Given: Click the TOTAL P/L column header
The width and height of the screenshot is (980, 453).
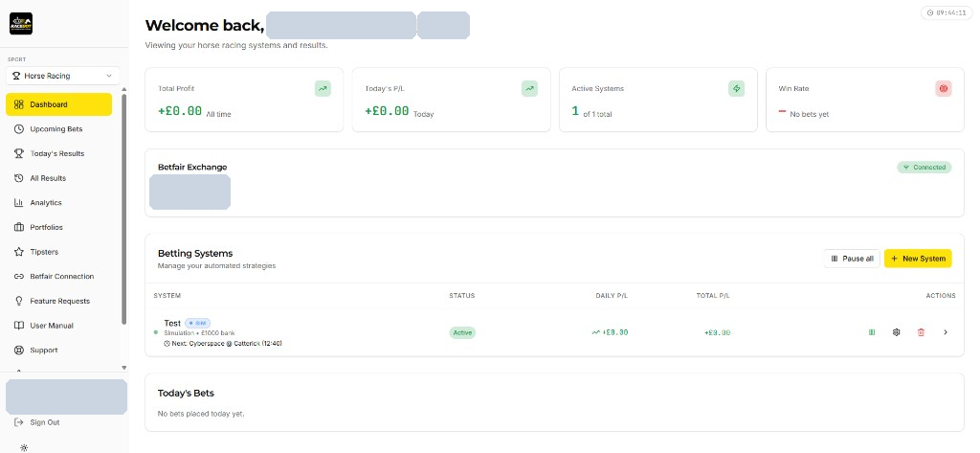Looking at the screenshot, I should coord(713,296).
